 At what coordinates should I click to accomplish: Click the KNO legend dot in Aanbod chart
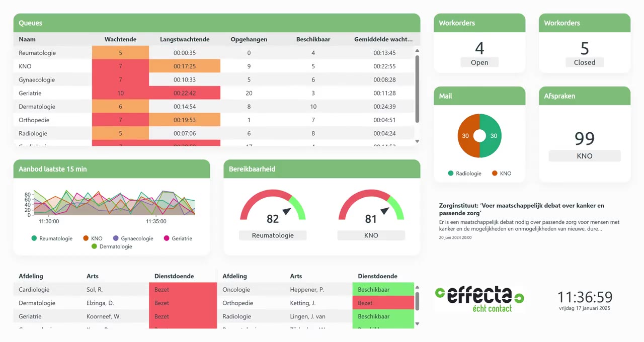tap(86, 238)
